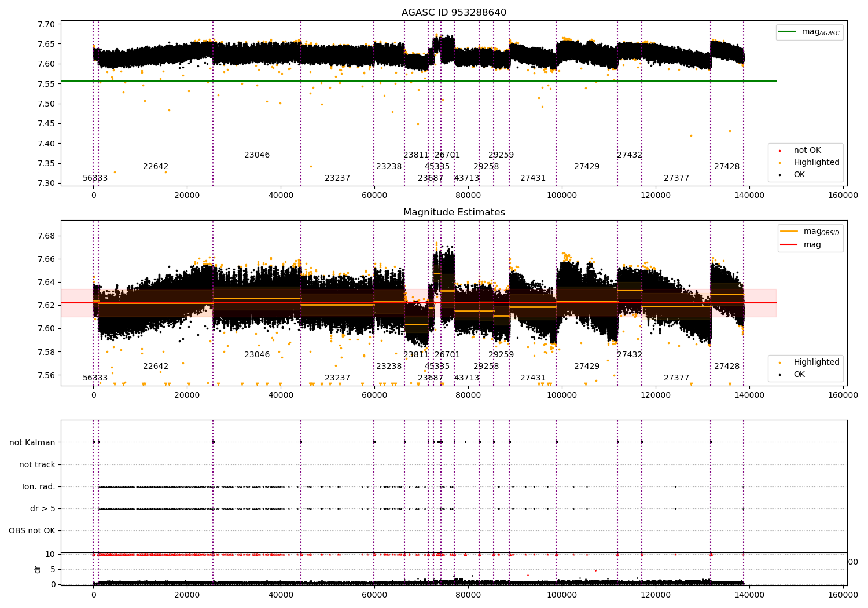Select obsid label 22642 in the top plot
Viewport: 868px width, 608px height.
pos(156,166)
